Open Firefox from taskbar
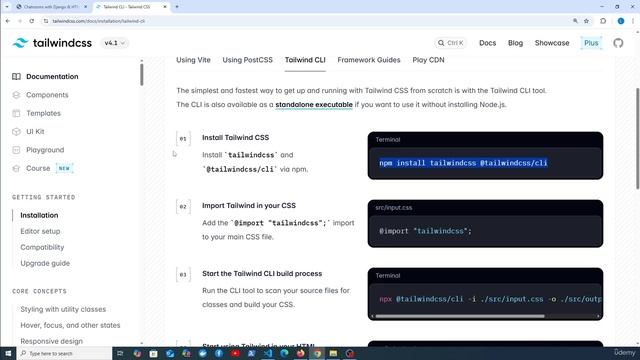This screenshot has width=640, height=360. coord(300,353)
